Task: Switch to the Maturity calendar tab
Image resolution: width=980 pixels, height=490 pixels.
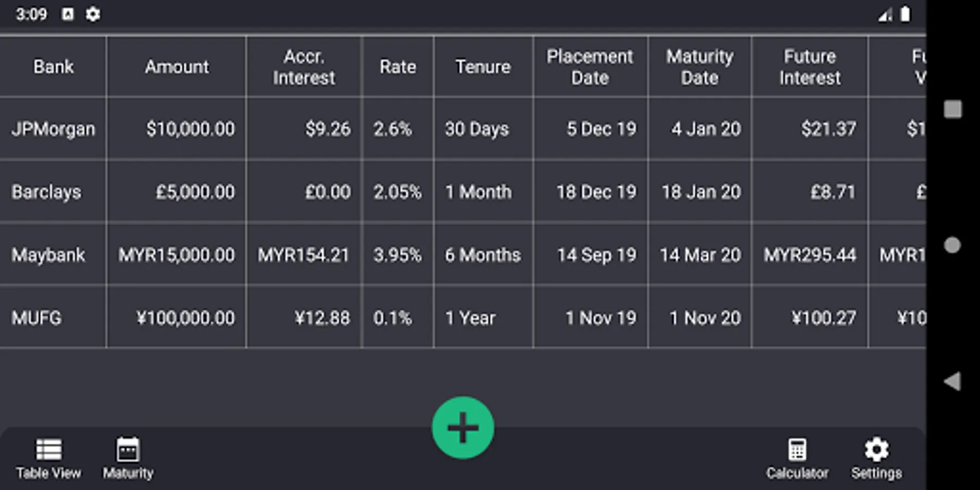Action: [128, 458]
